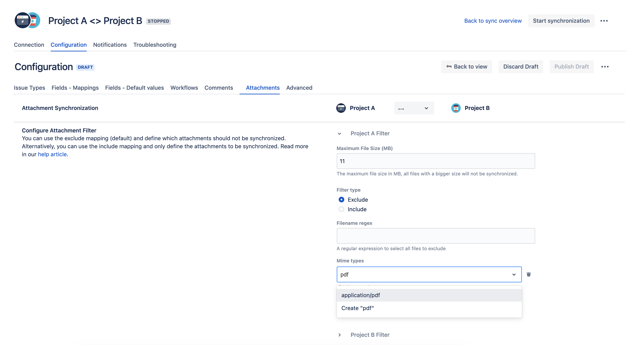Select the Exclude filter type
This screenshot has height=345, width=644.
[x=341, y=200]
